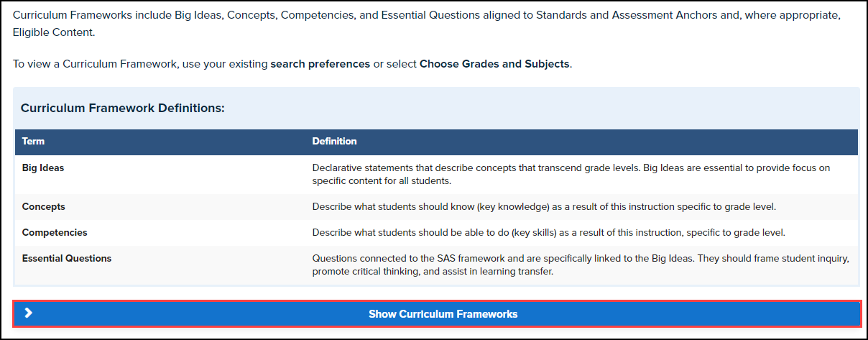This screenshot has height=340, width=868.
Task: Click the Term column header
Action: point(33,142)
